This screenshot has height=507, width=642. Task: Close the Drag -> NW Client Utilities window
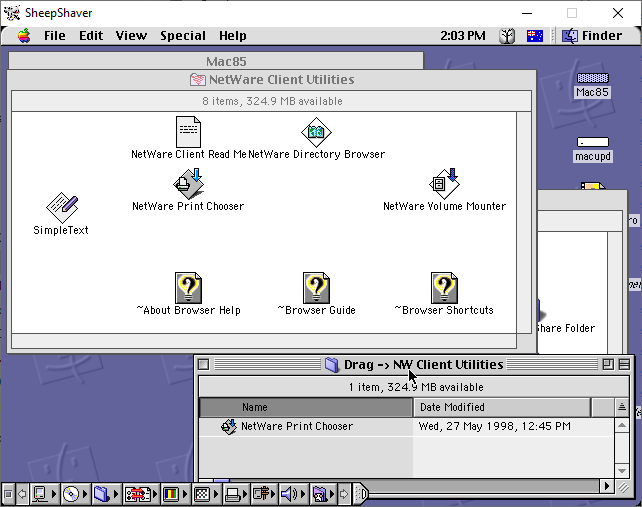(203, 364)
